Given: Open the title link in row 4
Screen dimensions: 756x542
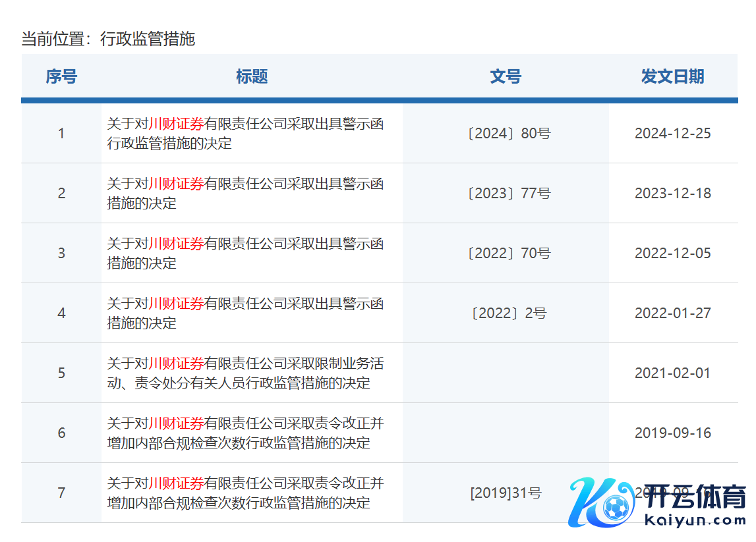Looking at the screenshot, I should click(245, 313).
